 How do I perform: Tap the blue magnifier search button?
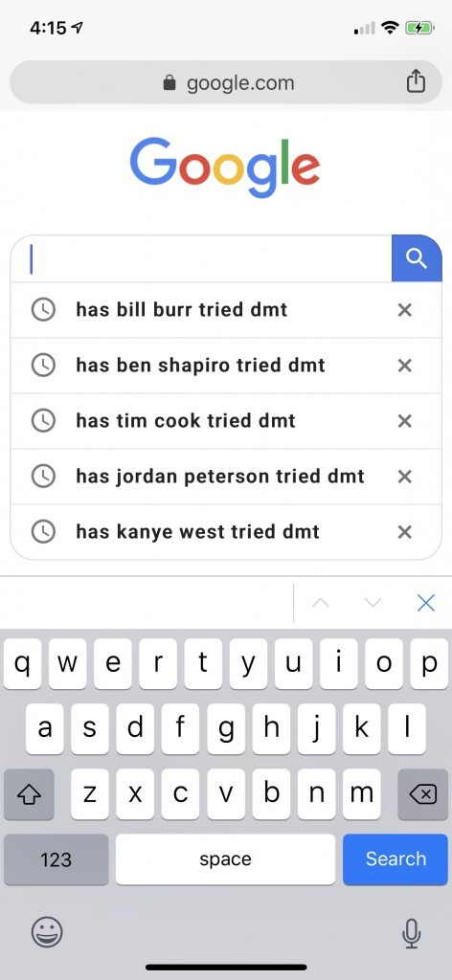tap(417, 258)
